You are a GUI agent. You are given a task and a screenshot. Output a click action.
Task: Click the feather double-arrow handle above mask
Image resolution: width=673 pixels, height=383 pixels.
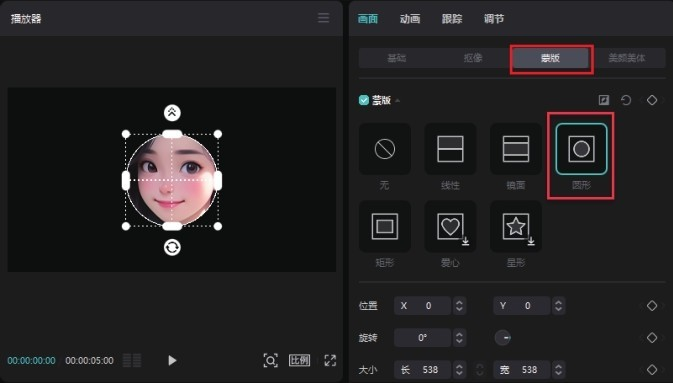pos(172,112)
